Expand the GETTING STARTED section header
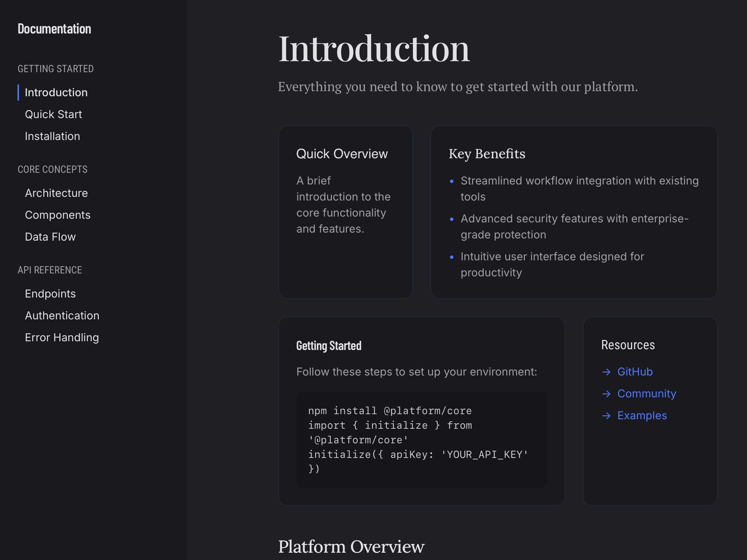The image size is (747, 560). pos(55,69)
